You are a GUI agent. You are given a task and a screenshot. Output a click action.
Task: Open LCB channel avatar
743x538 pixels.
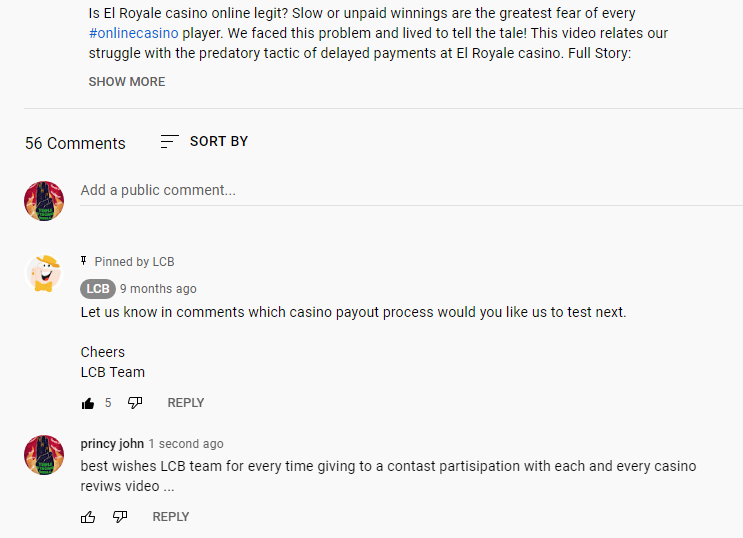point(44,274)
